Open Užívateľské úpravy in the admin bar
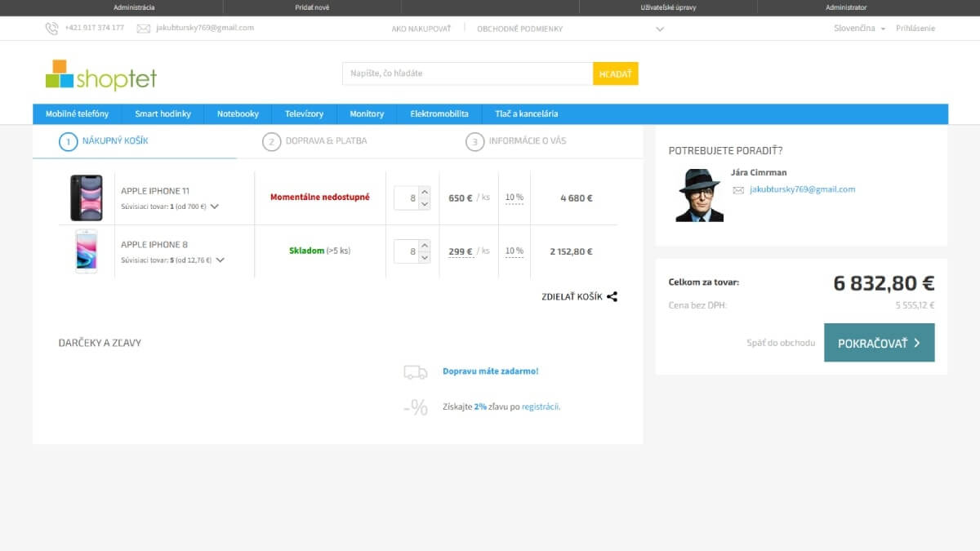 [669, 7]
